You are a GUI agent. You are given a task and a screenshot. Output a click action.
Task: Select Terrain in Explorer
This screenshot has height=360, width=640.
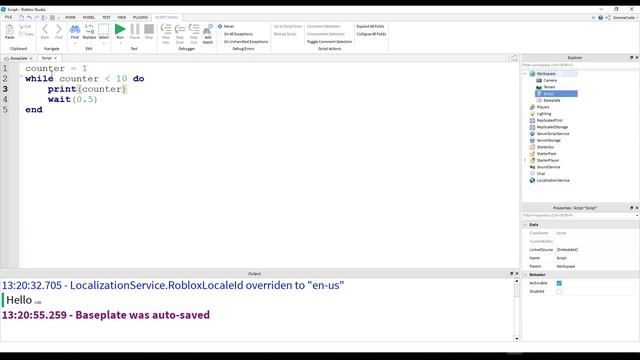[x=549, y=87]
